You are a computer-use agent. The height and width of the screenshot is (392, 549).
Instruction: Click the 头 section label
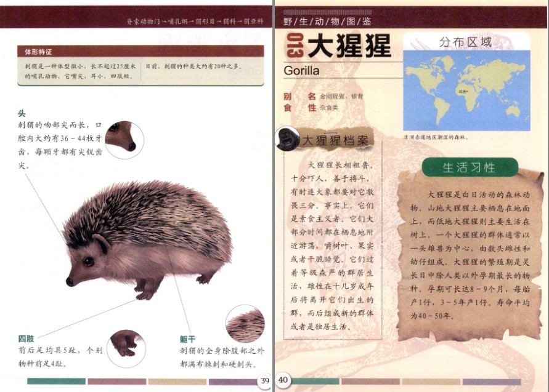click(x=22, y=113)
